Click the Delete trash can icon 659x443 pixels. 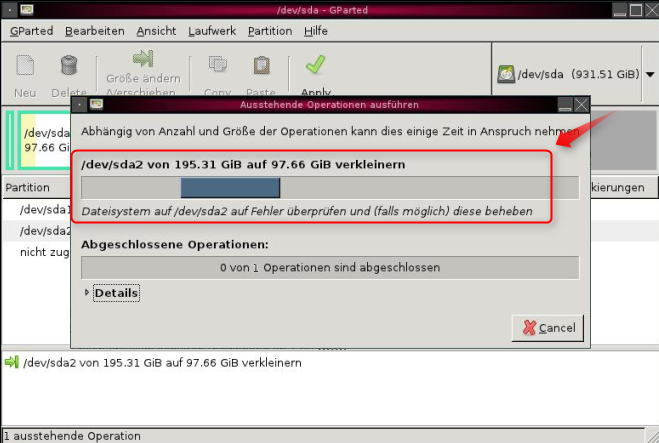coord(69,65)
